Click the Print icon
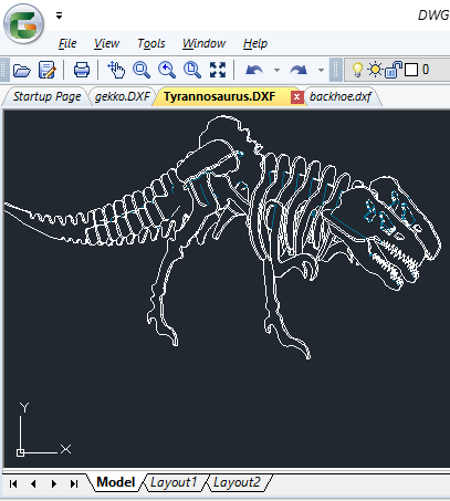 coord(81,70)
